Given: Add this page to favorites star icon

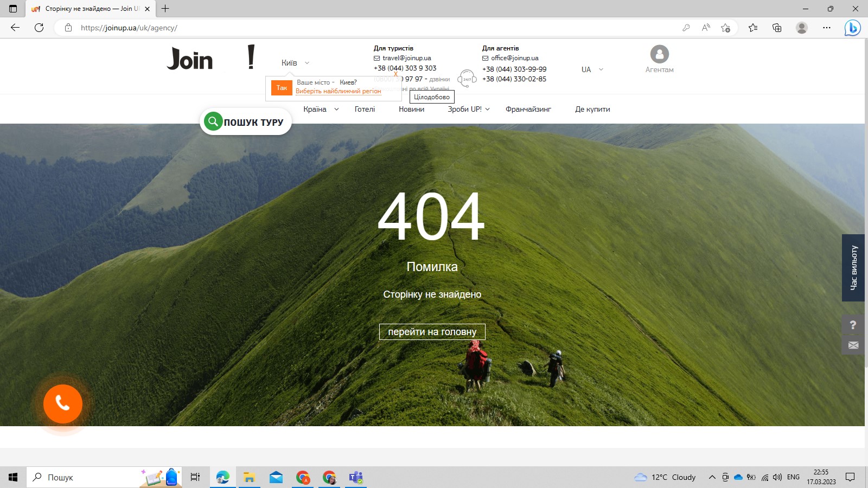Looking at the screenshot, I should (725, 28).
